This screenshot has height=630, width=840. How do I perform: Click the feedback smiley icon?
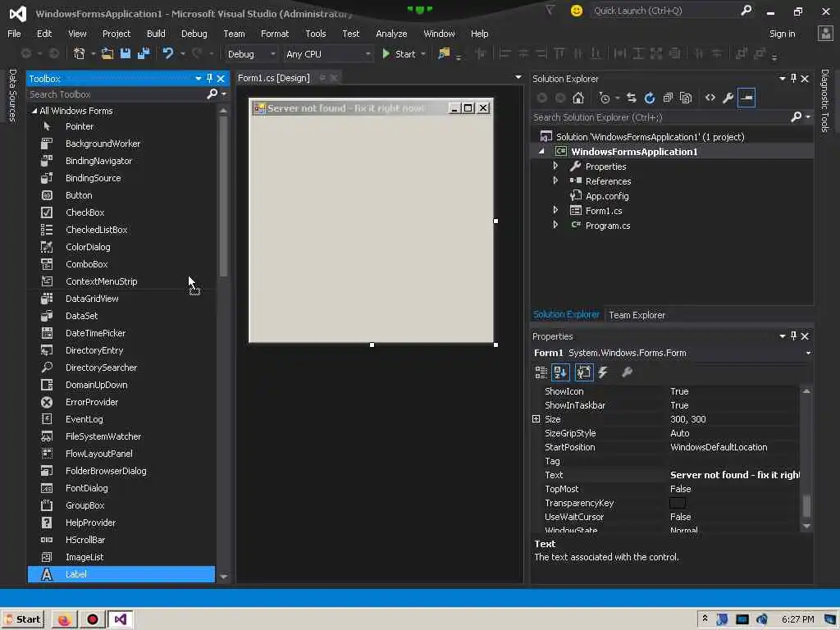(x=577, y=11)
